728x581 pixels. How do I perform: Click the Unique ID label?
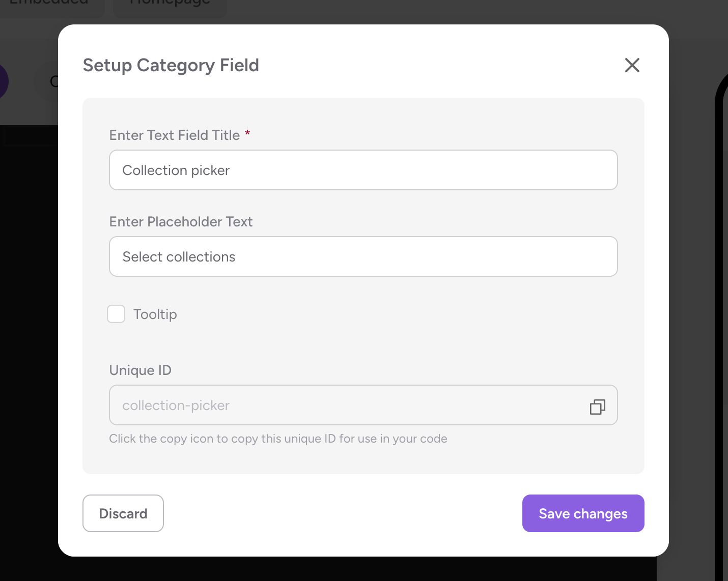pyautogui.click(x=141, y=370)
